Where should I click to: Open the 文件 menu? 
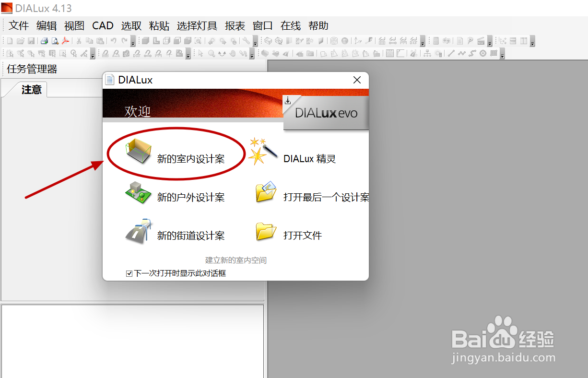pos(19,25)
